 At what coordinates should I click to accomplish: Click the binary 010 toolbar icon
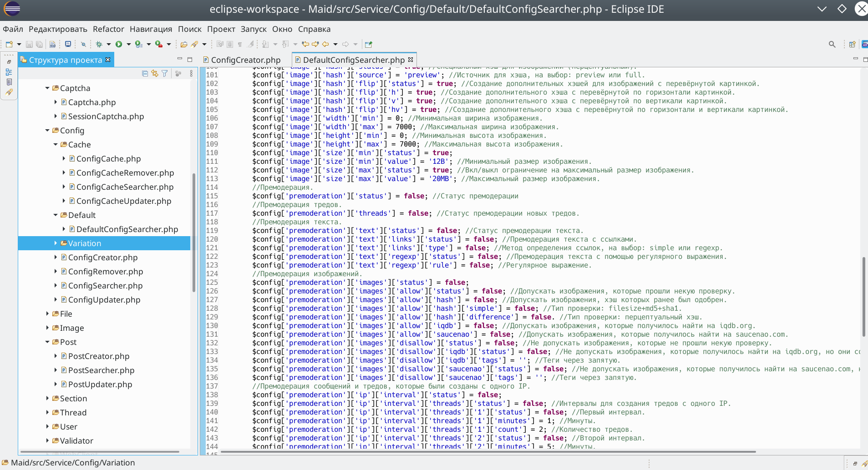[x=53, y=44]
